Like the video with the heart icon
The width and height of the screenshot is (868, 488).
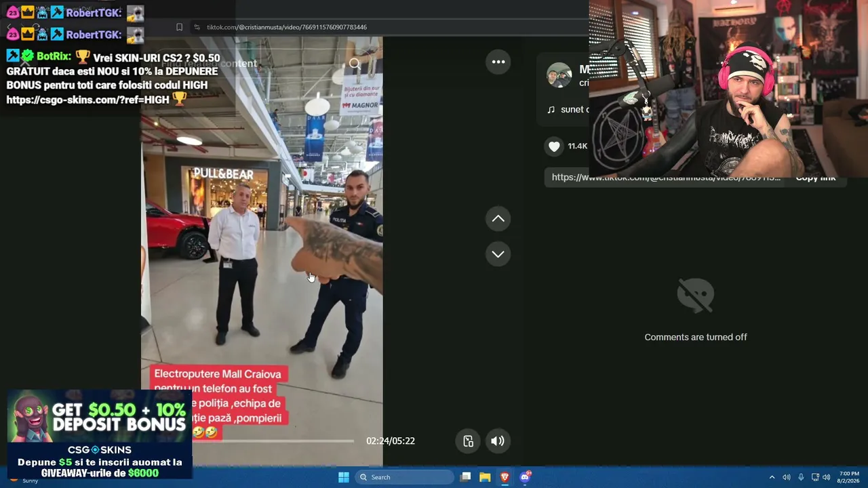pyautogui.click(x=554, y=146)
